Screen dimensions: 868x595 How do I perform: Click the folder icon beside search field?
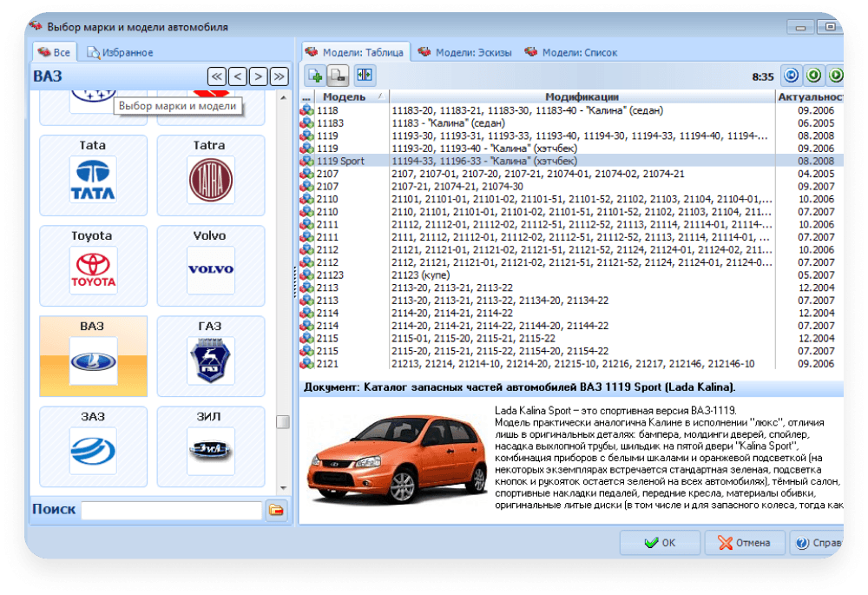(x=276, y=510)
